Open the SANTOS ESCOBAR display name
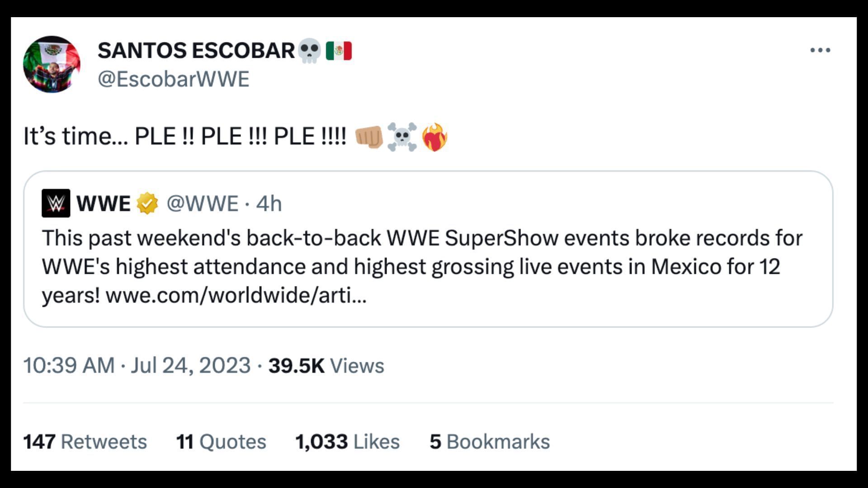This screenshot has height=488, width=868. [196, 50]
